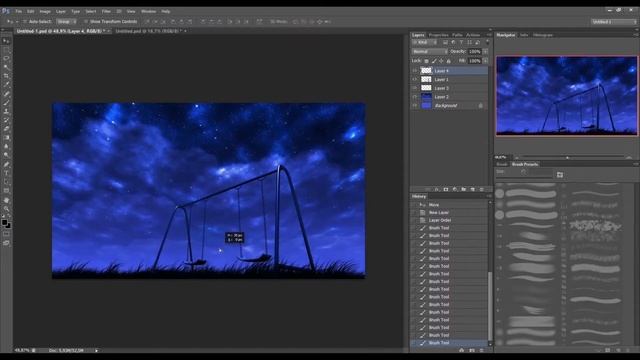Hide the Background layer eye icon
Viewport: 640px width, 360px height.
coord(415,105)
